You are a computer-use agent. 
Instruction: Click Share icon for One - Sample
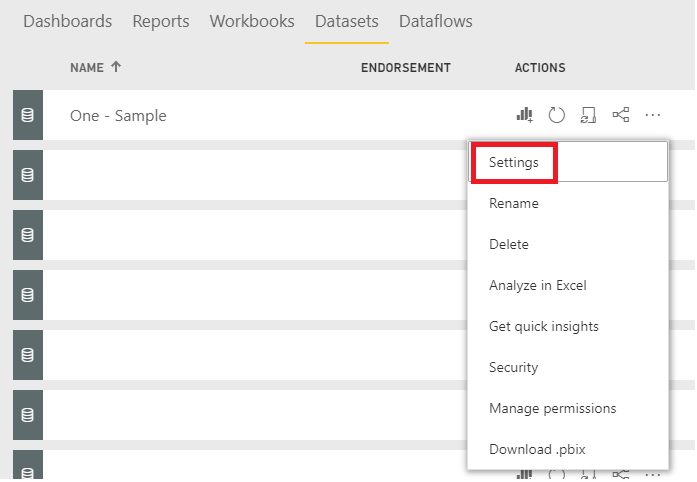click(x=621, y=115)
